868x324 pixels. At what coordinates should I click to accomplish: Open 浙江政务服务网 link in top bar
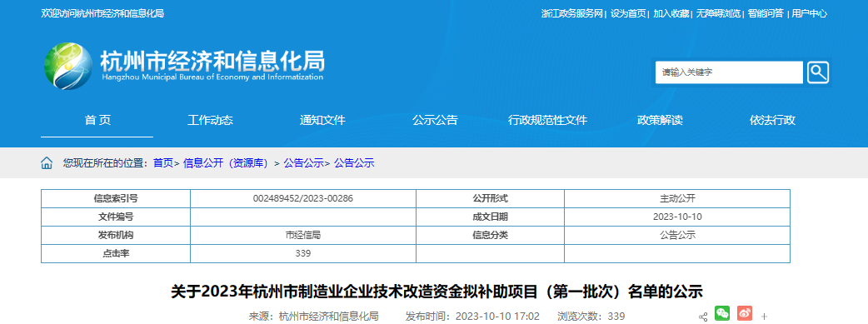571,13
